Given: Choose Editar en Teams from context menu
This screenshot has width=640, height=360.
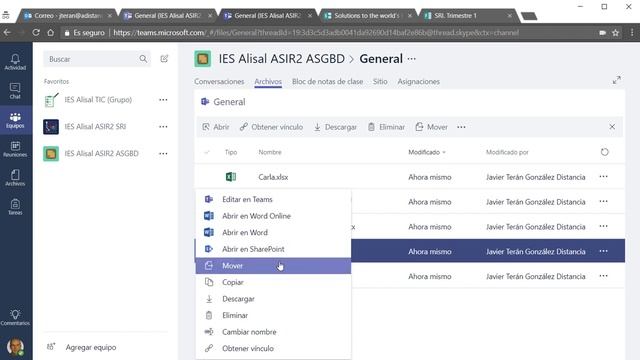Looking at the screenshot, I should (273, 199).
